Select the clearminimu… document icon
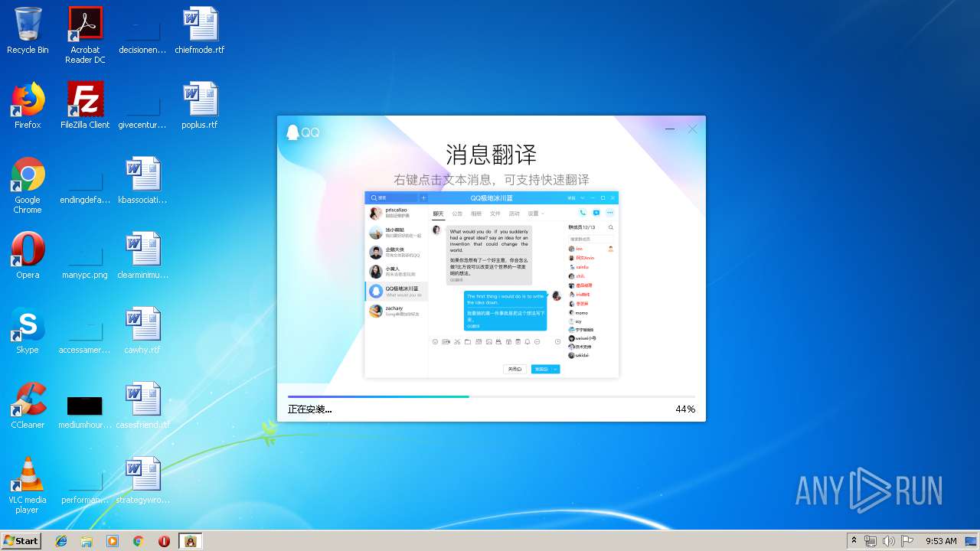This screenshot has width=980, height=551. point(142,256)
